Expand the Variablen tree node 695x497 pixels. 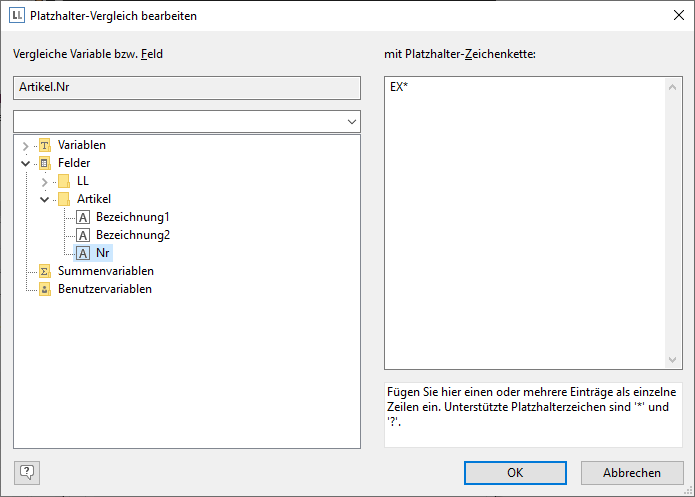[x=25, y=146]
